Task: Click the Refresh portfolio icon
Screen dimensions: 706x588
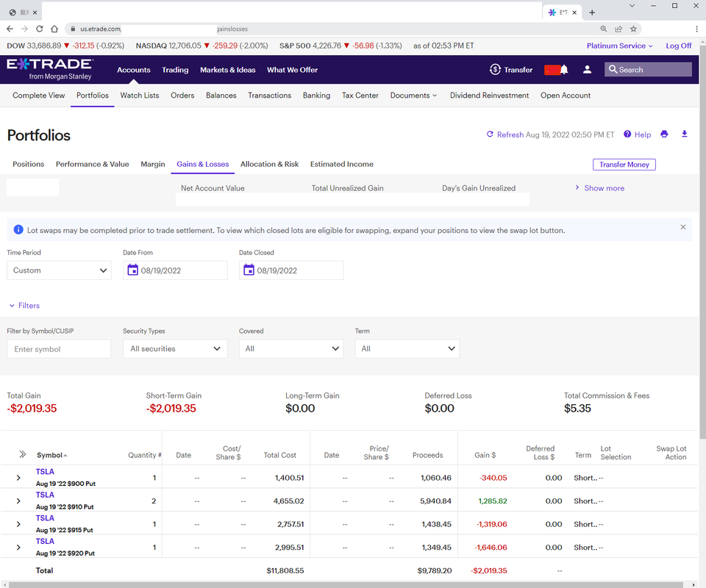Action: point(490,134)
